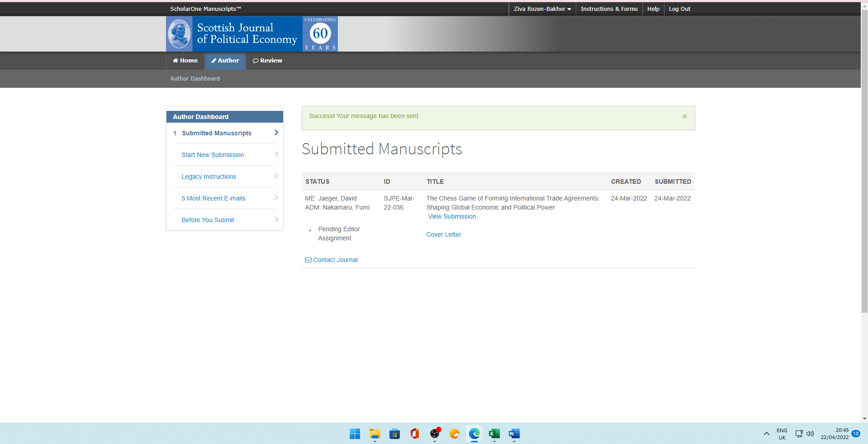The image size is (868, 444).
Task: Click chevron beside Before You Submit
Action: coord(276,220)
